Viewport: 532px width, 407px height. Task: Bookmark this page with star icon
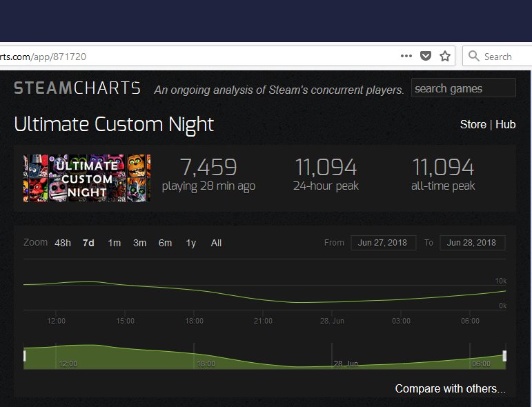click(445, 56)
